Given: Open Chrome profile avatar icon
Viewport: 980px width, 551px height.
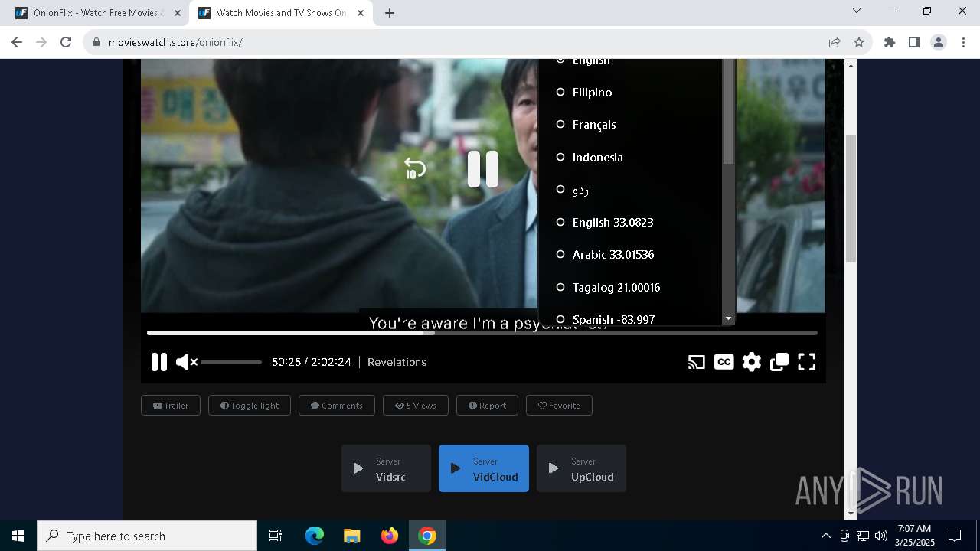Looking at the screenshot, I should (939, 42).
